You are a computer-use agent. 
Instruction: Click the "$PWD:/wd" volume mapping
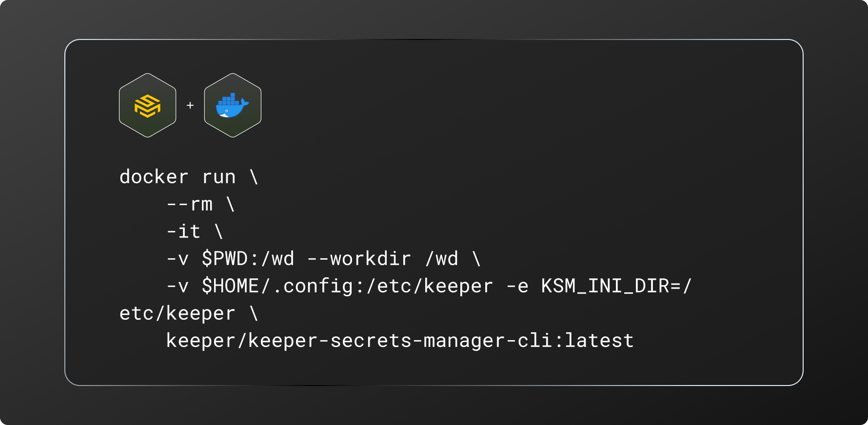(x=248, y=259)
